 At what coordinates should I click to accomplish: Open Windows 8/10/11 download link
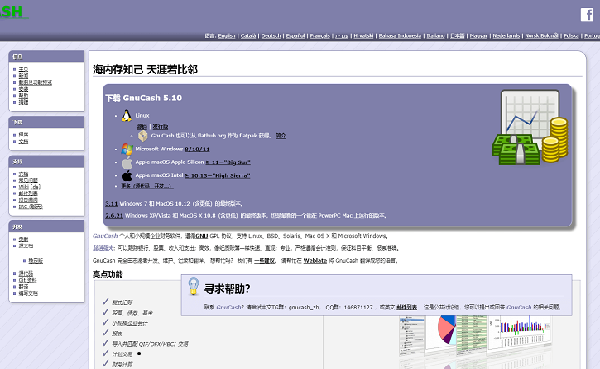197,149
